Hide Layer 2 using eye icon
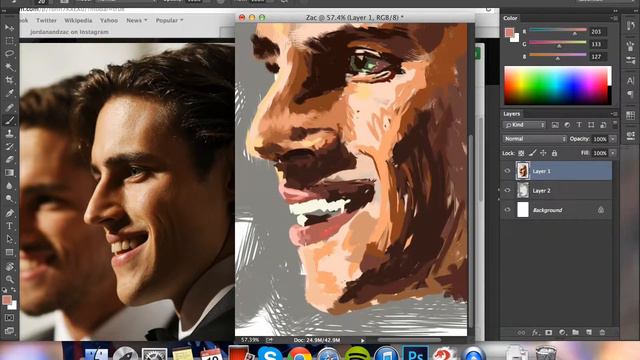Image resolution: width=640 pixels, height=360 pixels. click(x=507, y=190)
